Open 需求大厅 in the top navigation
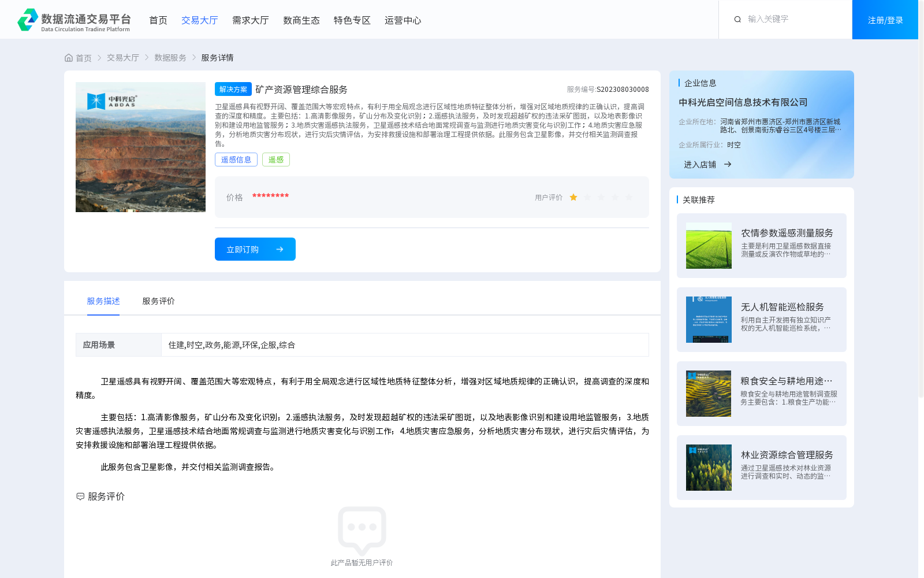924x578 pixels. click(x=251, y=20)
